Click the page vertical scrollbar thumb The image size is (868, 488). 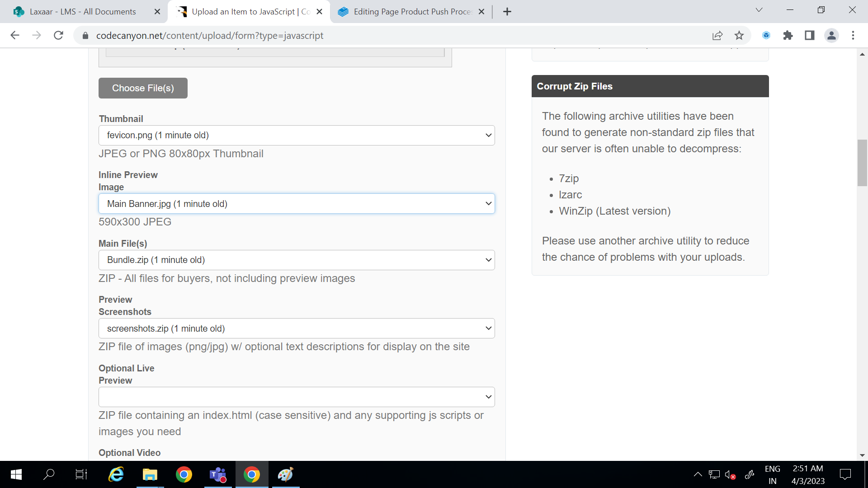(x=862, y=163)
